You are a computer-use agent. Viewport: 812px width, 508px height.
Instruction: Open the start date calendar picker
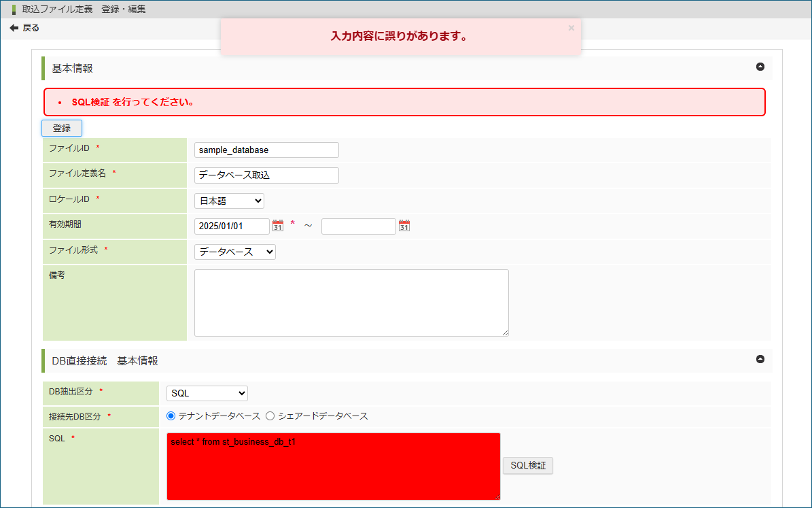point(277,226)
